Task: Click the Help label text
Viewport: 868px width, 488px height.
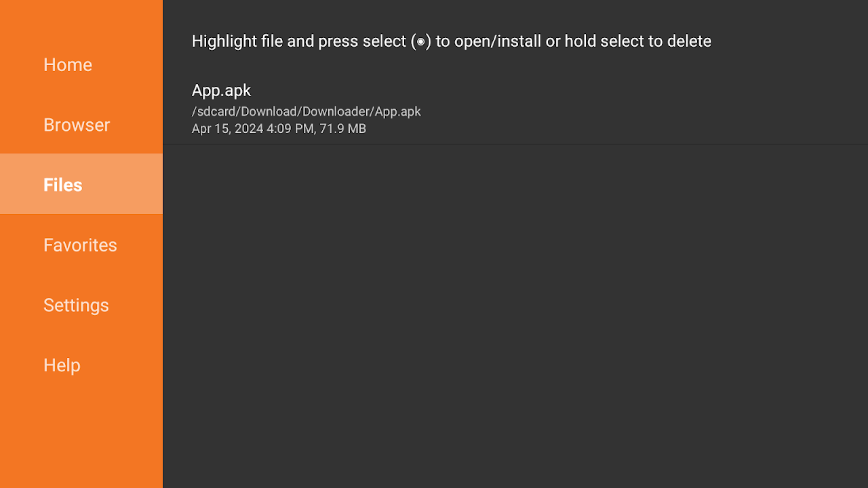Action: pyautogui.click(x=62, y=365)
